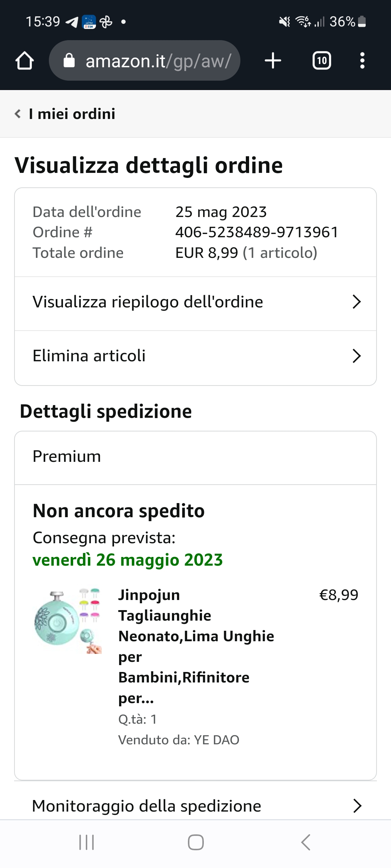Open Elimina articoli option

tap(89, 356)
